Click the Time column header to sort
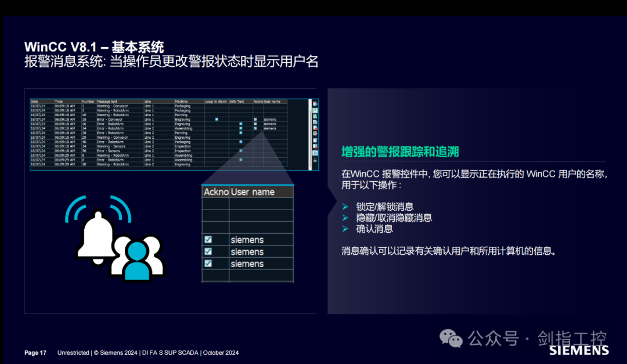 (x=59, y=100)
